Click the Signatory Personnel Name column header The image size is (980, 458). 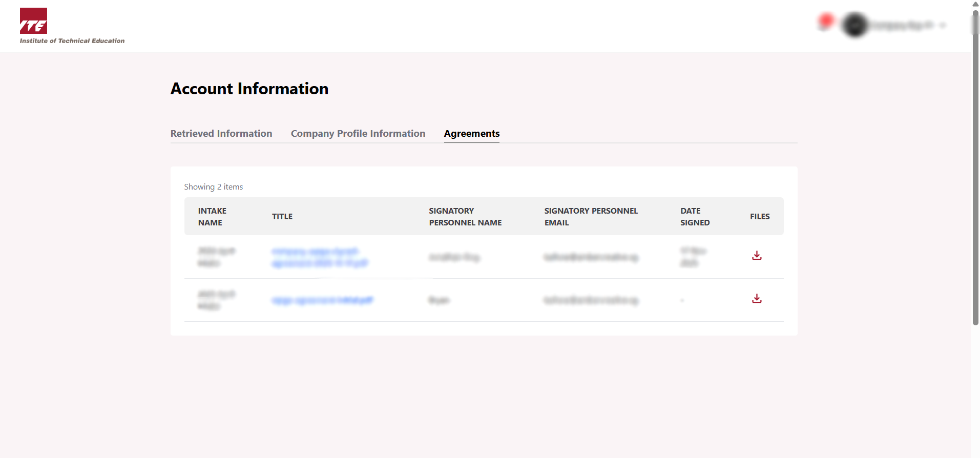click(x=465, y=217)
